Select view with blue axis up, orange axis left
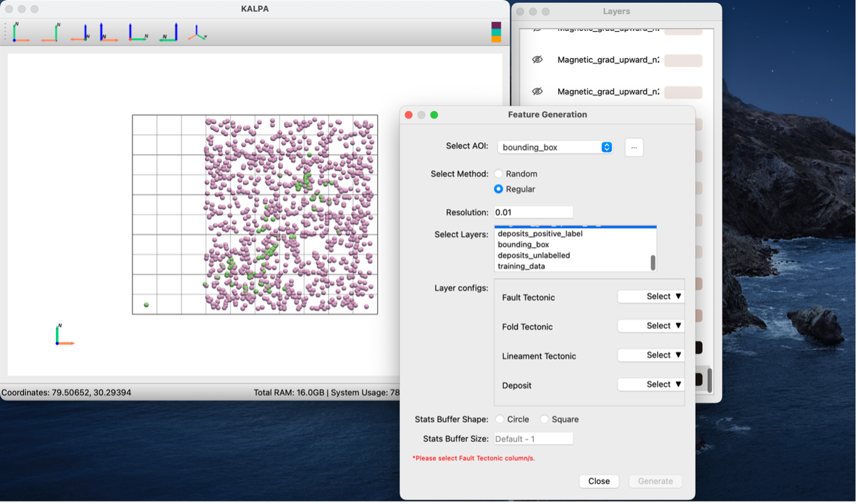858x504 pixels. (80, 32)
